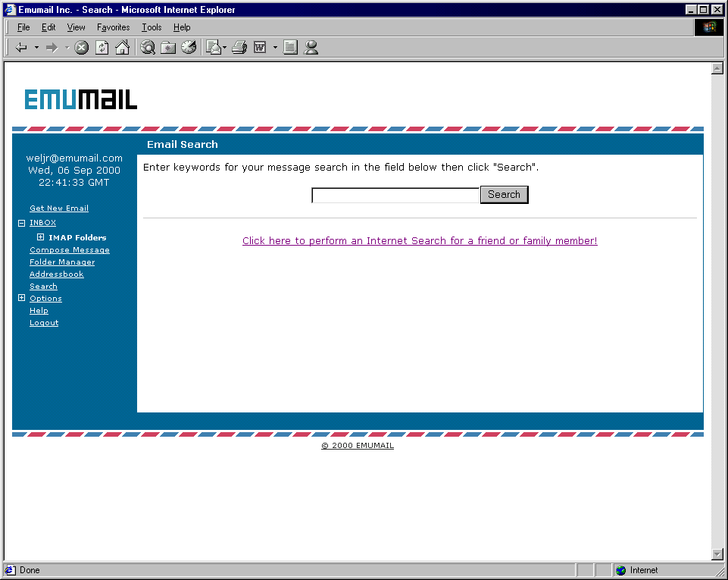The height and width of the screenshot is (580, 728).
Task: Expand the IMAP Folders node
Action: [x=41, y=237]
